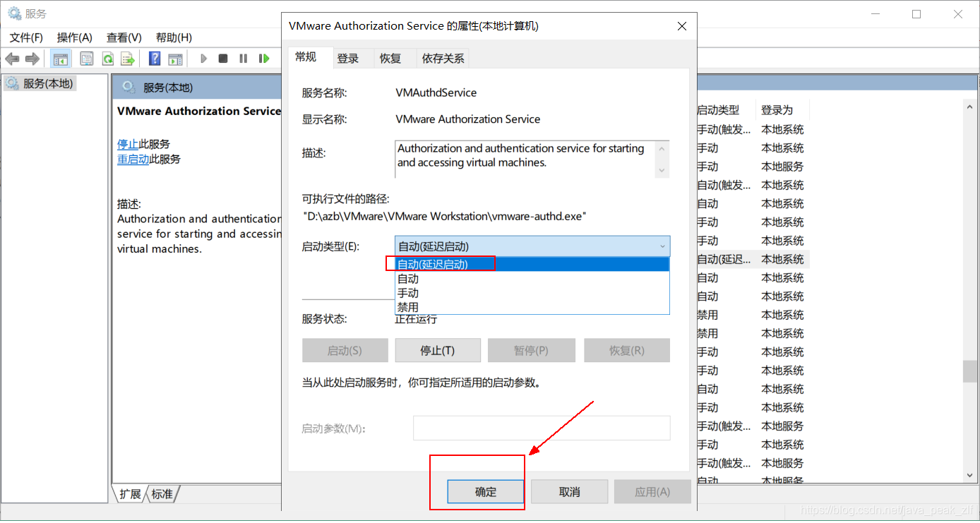This screenshot has height=523, width=980.
Task: Click the Restart Service toolbar icon
Action: point(264,59)
